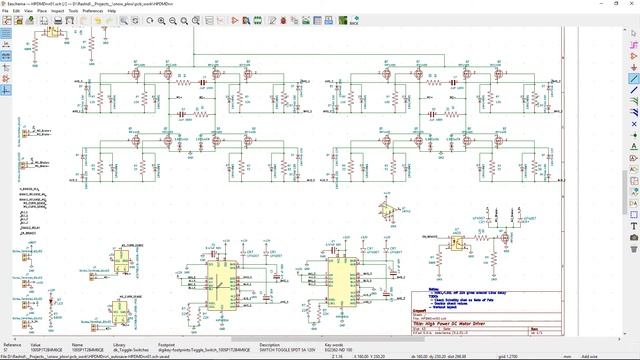
Task: Select the Delete trash tool
Action: (x=634, y=249)
